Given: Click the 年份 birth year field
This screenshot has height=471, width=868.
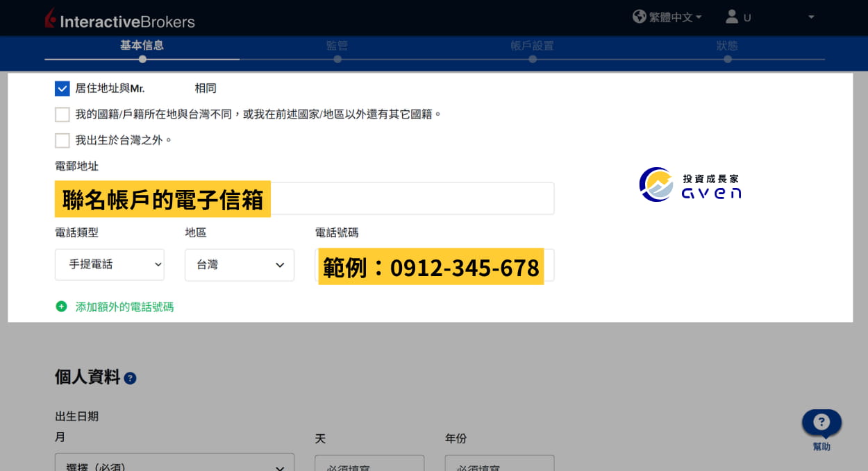Looking at the screenshot, I should coord(499,463).
